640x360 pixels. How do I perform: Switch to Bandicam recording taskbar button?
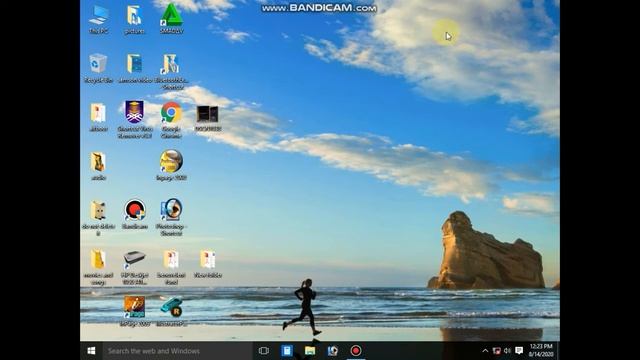[356, 351]
